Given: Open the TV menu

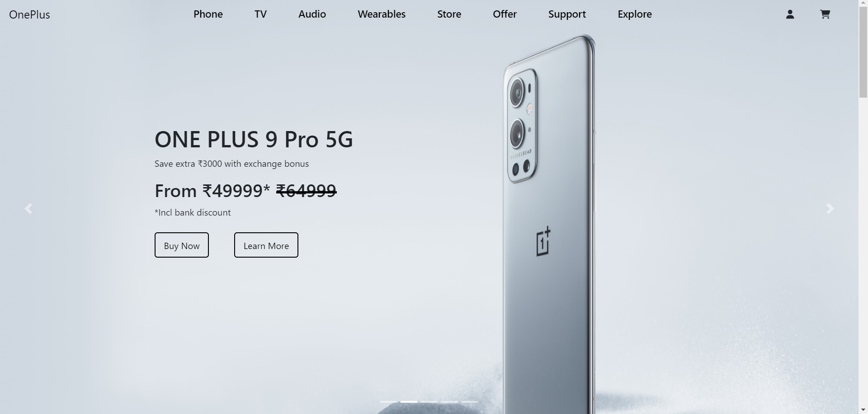Looking at the screenshot, I should [260, 14].
